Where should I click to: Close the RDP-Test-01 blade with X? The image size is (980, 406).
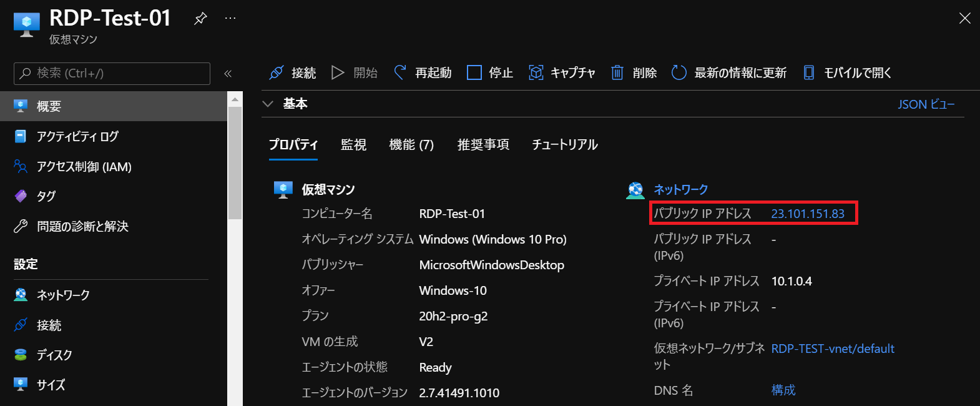pyautogui.click(x=964, y=18)
